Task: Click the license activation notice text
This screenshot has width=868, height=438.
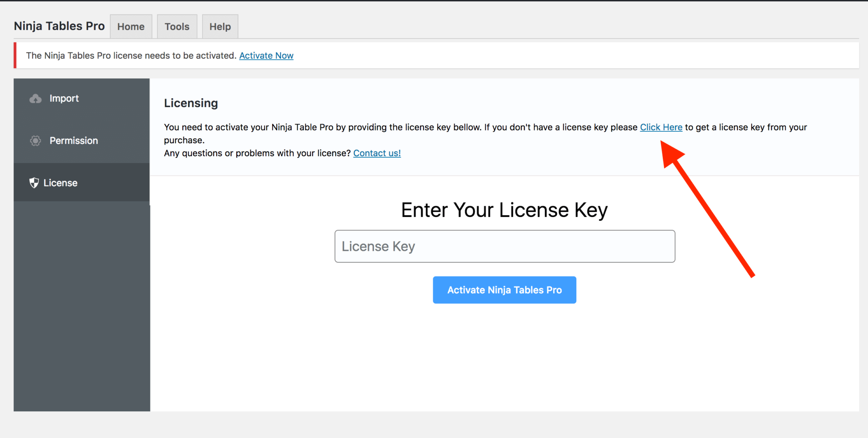Action: [131, 55]
